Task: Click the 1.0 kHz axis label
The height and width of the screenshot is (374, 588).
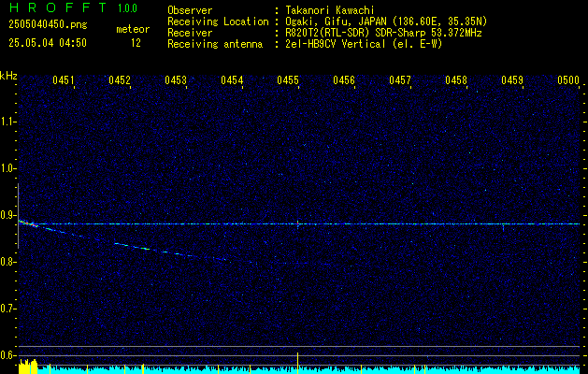Action: (x=7, y=168)
